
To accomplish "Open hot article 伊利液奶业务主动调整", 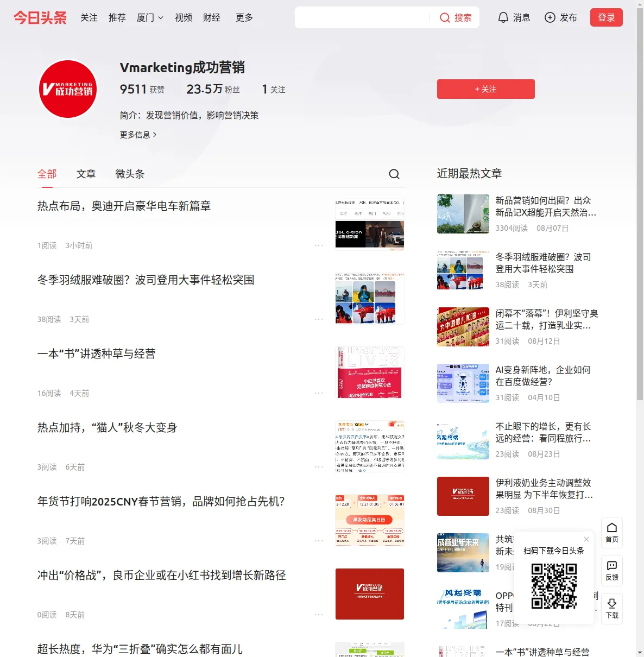I will coord(544,489).
